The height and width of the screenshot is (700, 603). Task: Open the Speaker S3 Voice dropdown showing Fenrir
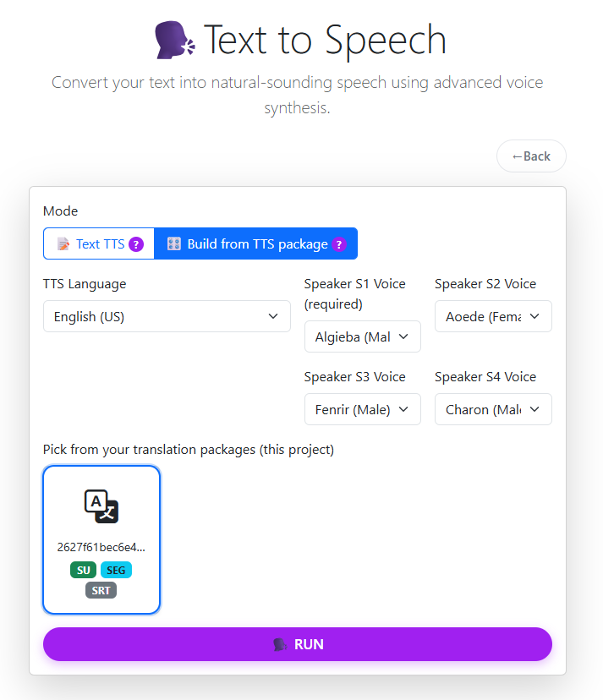(x=362, y=409)
